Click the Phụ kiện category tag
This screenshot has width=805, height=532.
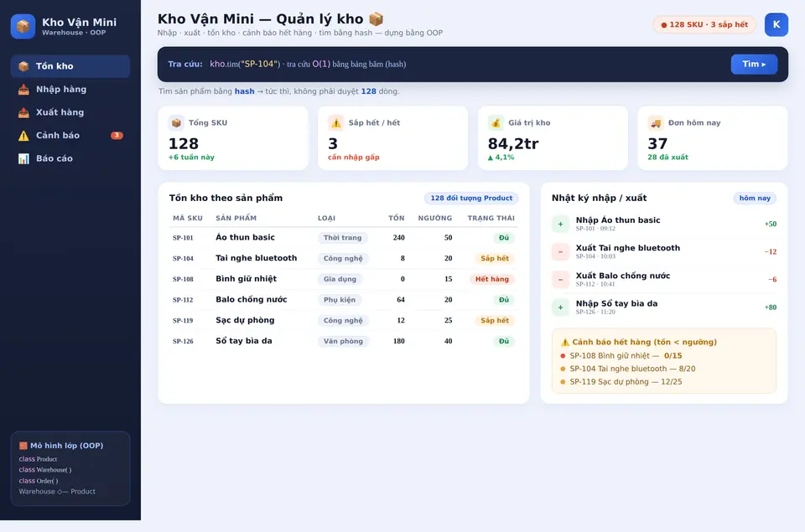tap(340, 300)
